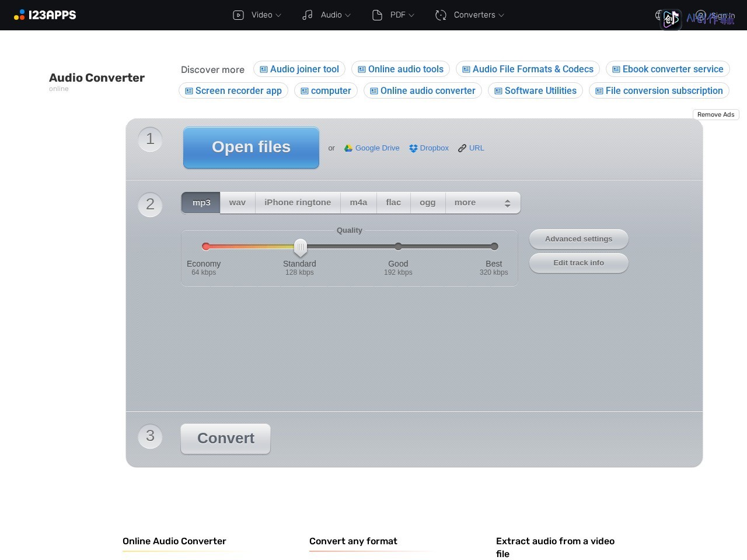Click the quality slider handle at Standard

300,247
